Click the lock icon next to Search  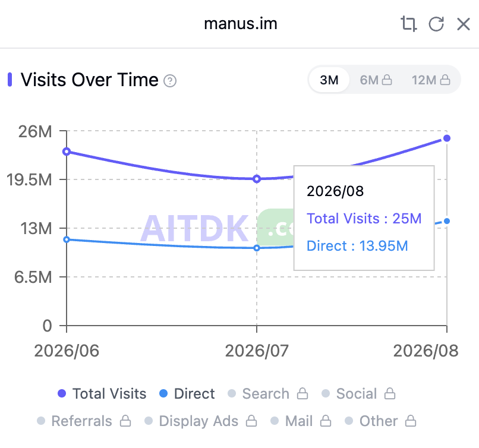click(x=302, y=394)
